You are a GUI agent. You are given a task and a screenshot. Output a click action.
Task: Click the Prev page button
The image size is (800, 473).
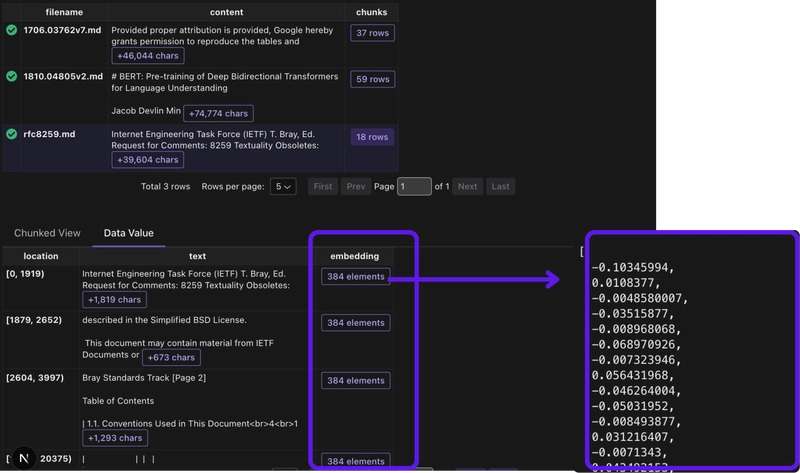coord(356,186)
